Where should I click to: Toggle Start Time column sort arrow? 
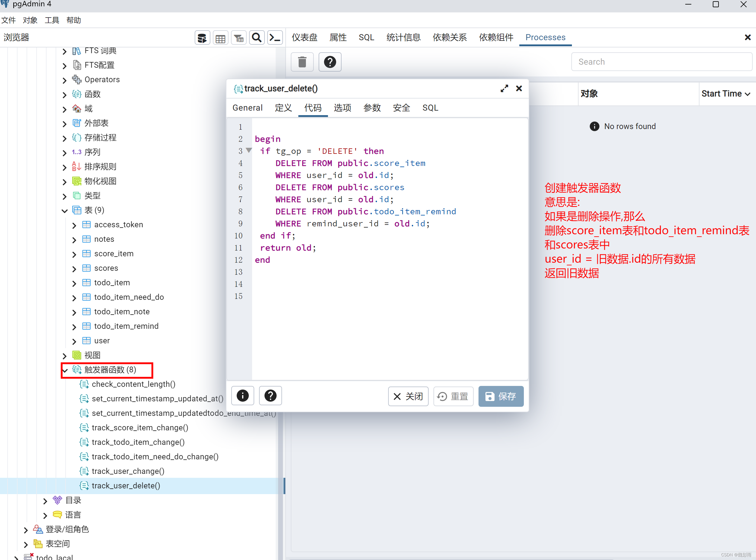(748, 94)
